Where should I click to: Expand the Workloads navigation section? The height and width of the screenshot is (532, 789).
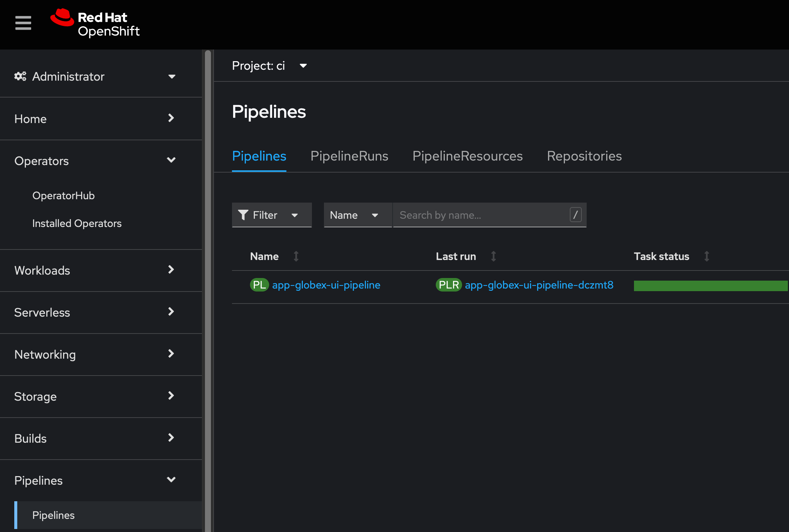tap(95, 270)
